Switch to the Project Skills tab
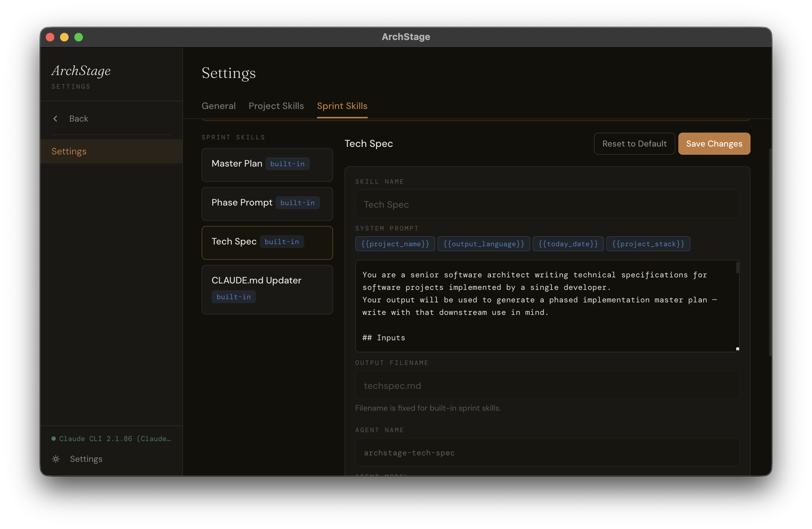 point(276,106)
